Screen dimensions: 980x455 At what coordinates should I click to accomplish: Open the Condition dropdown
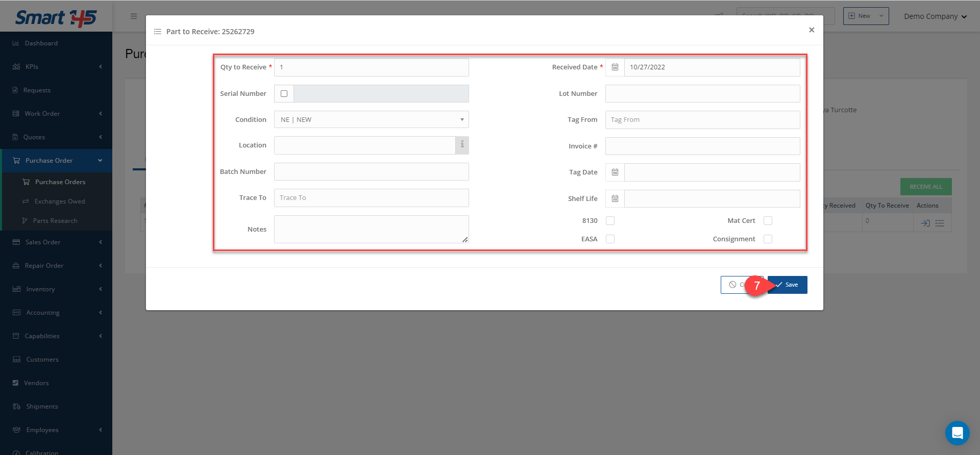(372, 120)
